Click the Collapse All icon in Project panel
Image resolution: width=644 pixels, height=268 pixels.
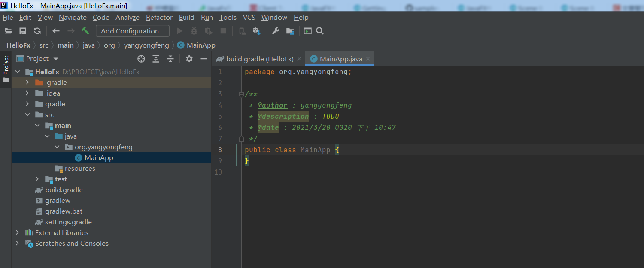coord(170,59)
